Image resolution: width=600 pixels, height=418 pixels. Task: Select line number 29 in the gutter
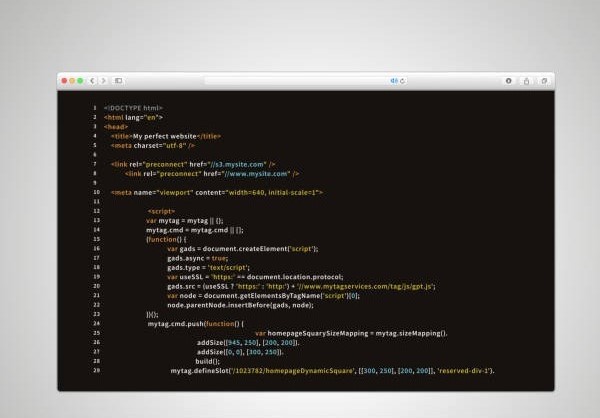(95, 370)
